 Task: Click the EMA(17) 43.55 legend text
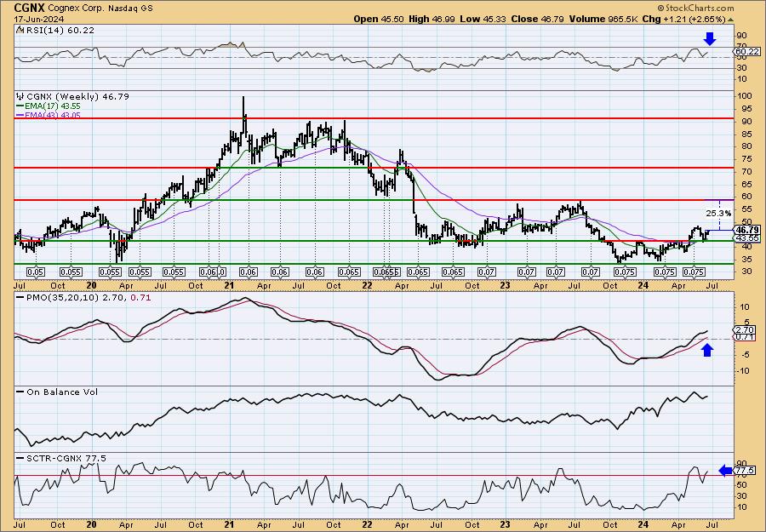54,106
